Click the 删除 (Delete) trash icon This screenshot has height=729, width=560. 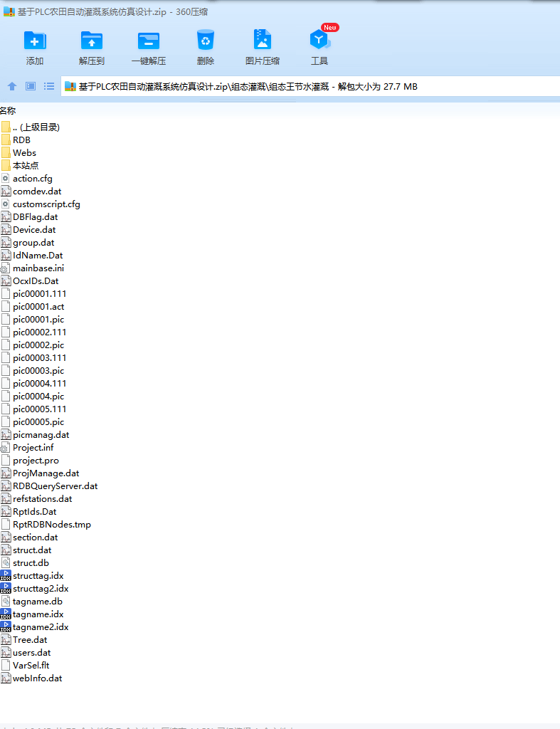(x=206, y=40)
